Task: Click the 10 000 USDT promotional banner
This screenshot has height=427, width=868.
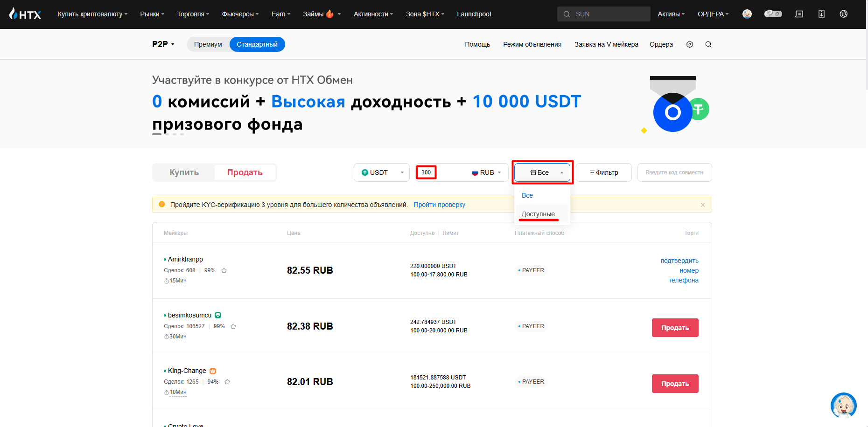Action: (432, 104)
